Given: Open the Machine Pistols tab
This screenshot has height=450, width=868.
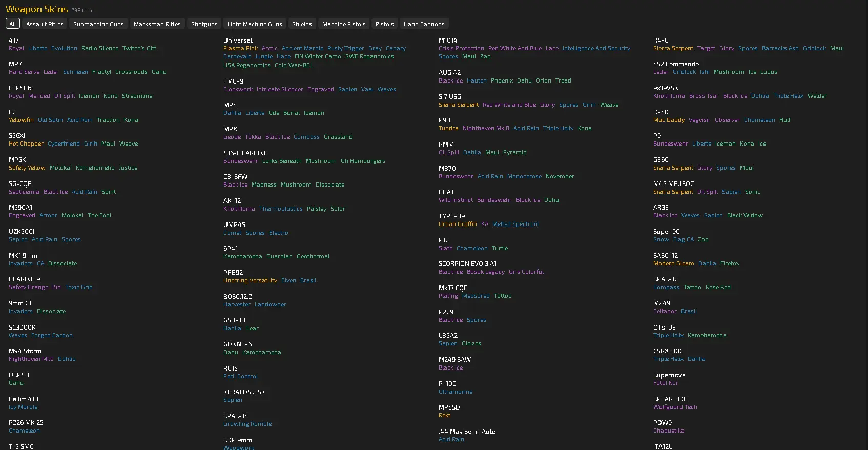Looking at the screenshot, I should click(x=344, y=24).
